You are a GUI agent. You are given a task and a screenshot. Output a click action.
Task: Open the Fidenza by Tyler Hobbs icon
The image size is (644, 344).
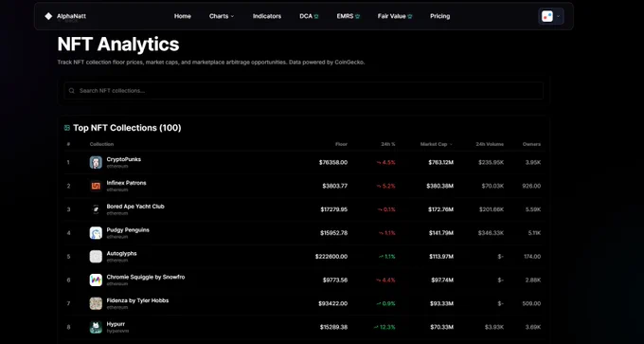(x=96, y=303)
